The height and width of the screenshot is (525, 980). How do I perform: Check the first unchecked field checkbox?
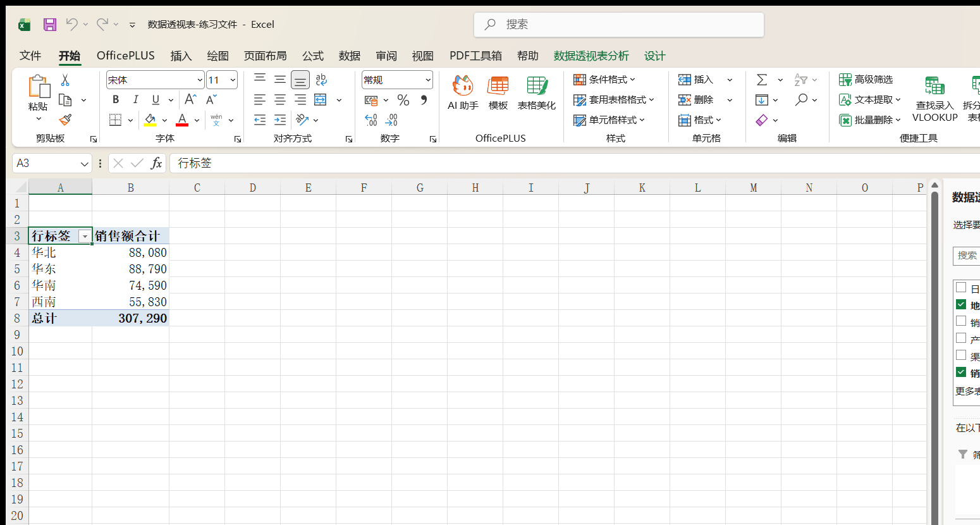coord(961,287)
